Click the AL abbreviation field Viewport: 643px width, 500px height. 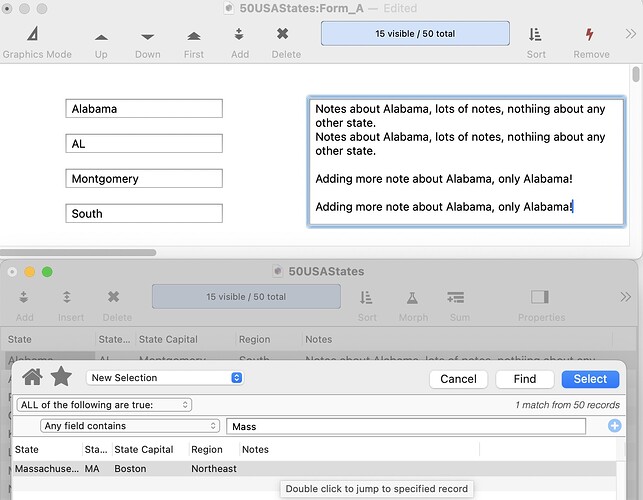(144, 144)
